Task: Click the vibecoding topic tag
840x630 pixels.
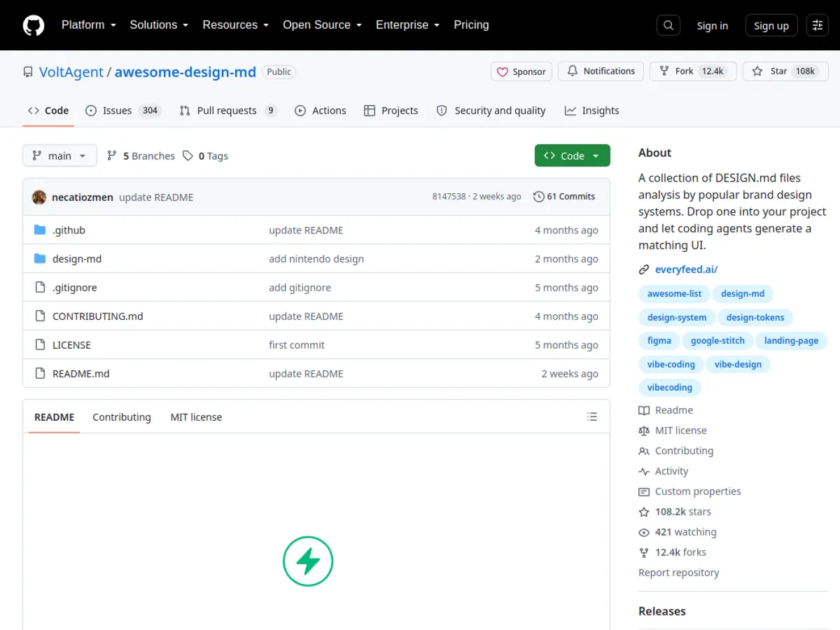Action: (670, 388)
